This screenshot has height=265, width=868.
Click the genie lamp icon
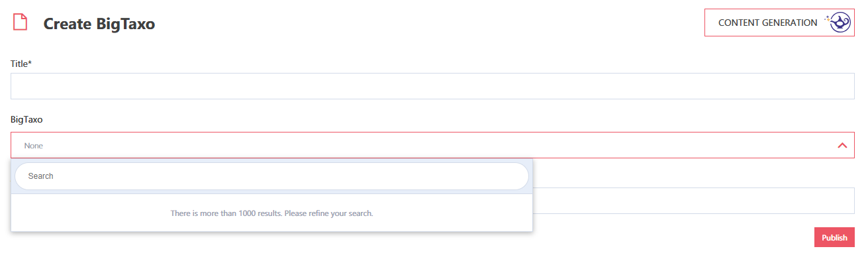(841, 23)
